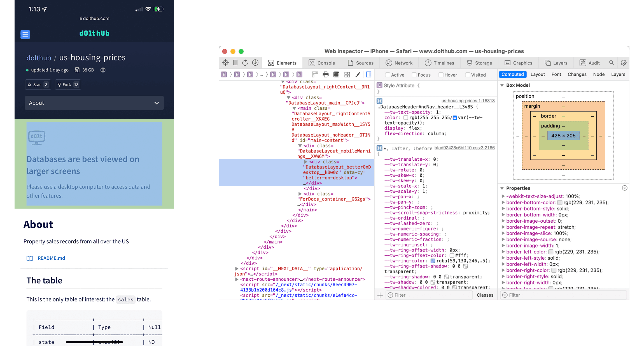Tap the blue hamburger menu on the phone
644x346 pixels.
(25, 34)
